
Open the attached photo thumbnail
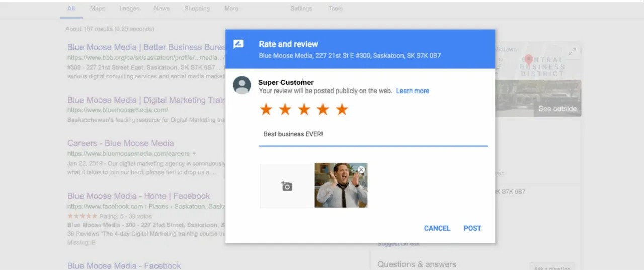(341, 185)
